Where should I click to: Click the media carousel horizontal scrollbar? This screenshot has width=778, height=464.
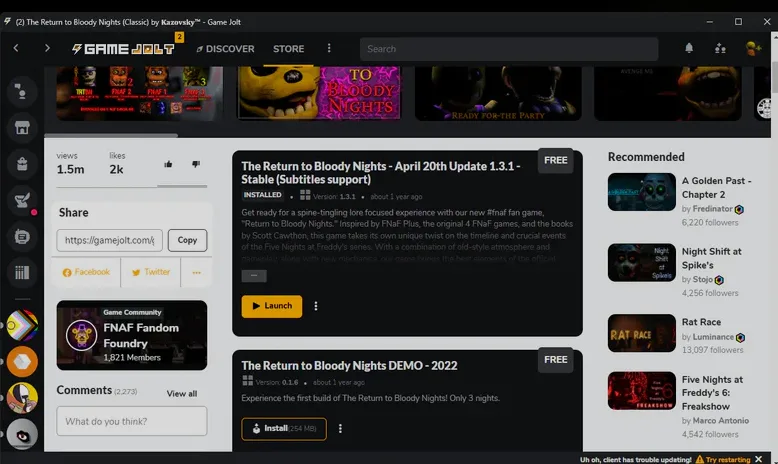click(111, 135)
